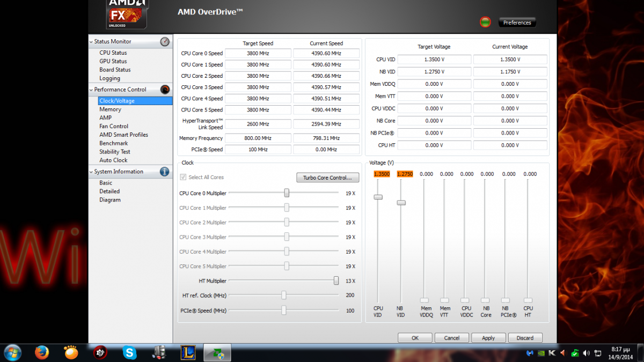This screenshot has width=644, height=362.
Task: Open Auto Clock
Action: [x=113, y=160]
